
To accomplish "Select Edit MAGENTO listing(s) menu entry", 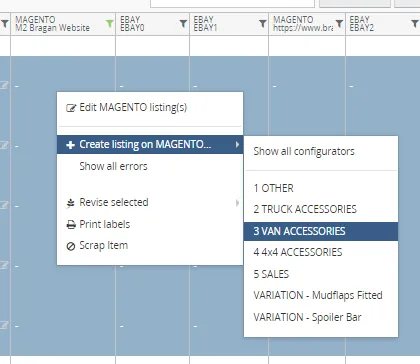I will pos(150,108).
